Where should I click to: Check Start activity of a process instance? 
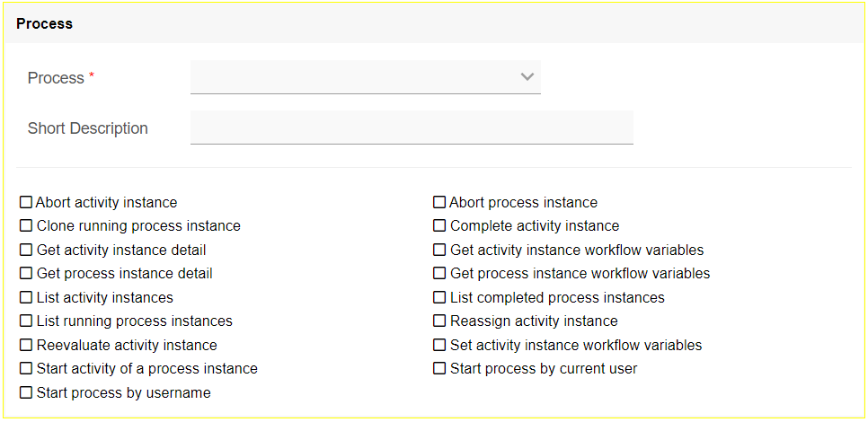click(26, 369)
